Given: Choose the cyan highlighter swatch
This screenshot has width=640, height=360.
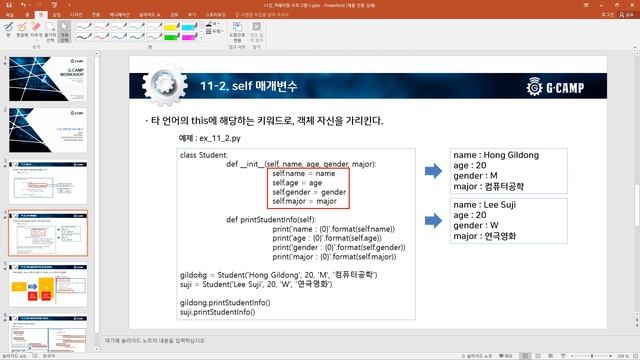Looking at the screenshot, I should [x=189, y=27].
